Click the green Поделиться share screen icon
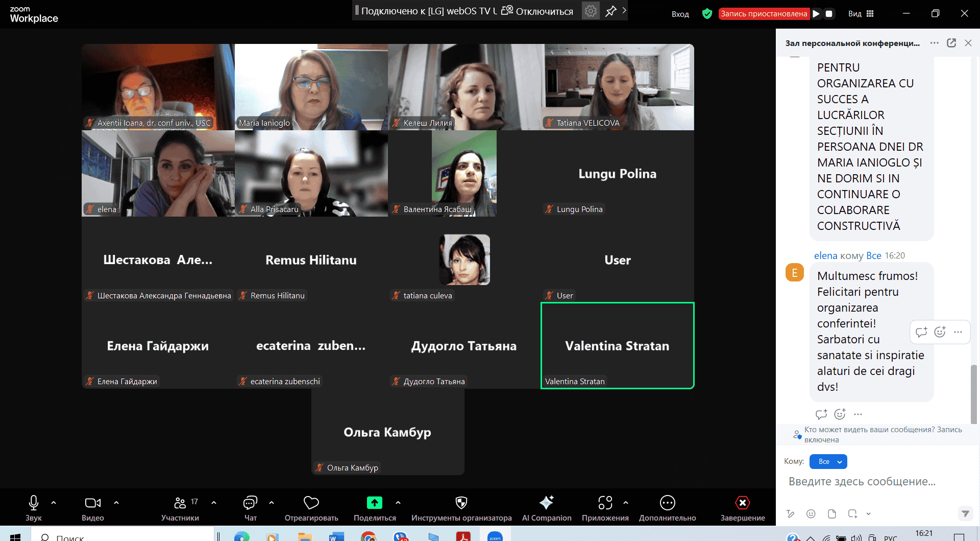Image resolution: width=980 pixels, height=541 pixels. (374, 503)
